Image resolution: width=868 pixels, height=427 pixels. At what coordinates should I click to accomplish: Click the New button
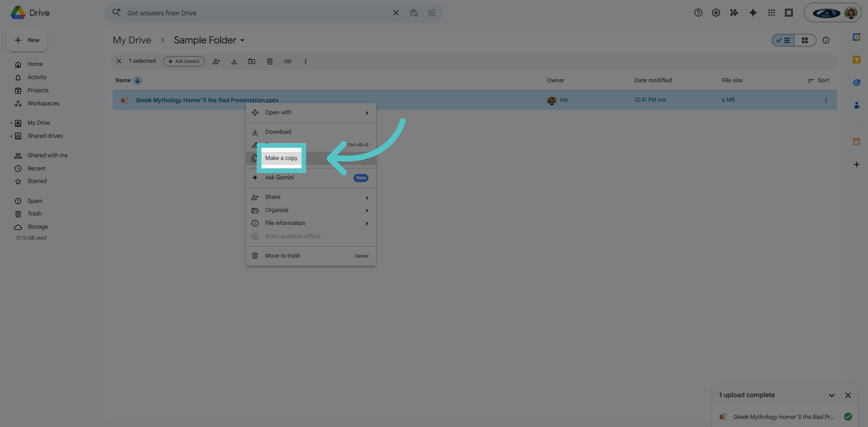click(27, 40)
